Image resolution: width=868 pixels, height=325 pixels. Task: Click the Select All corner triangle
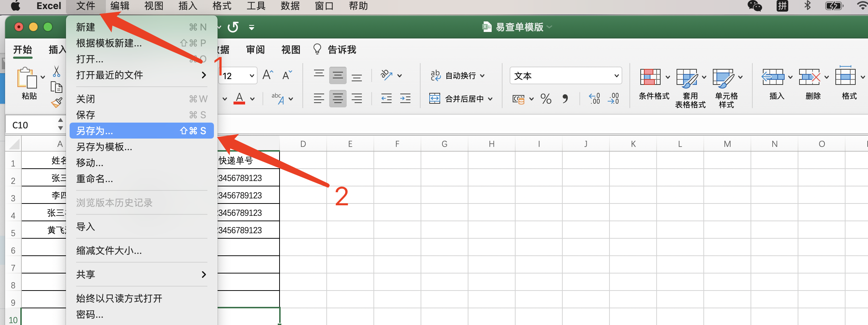point(14,144)
